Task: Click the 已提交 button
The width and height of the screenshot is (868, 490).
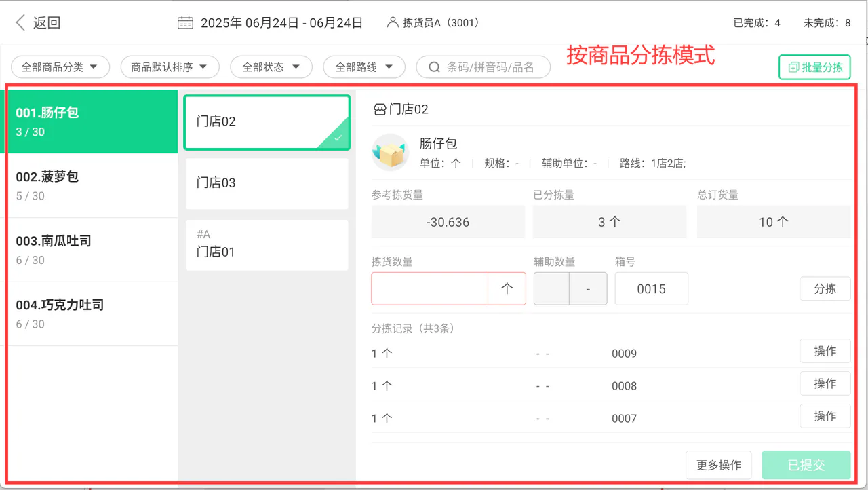Action: pos(806,465)
